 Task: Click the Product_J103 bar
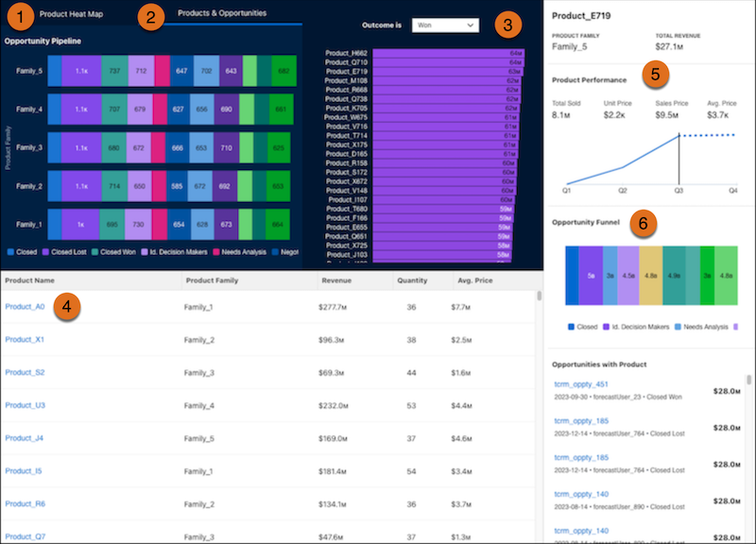441,254
